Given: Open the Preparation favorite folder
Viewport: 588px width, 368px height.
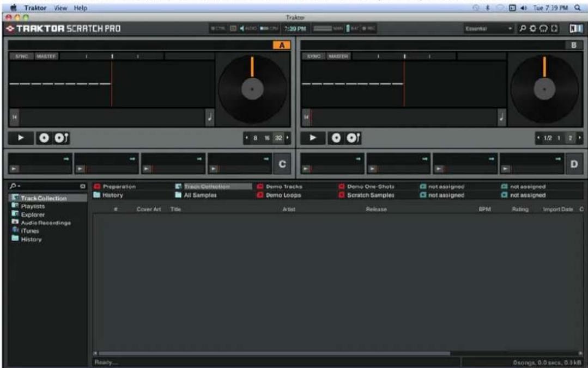Looking at the screenshot, I should pyautogui.click(x=119, y=186).
